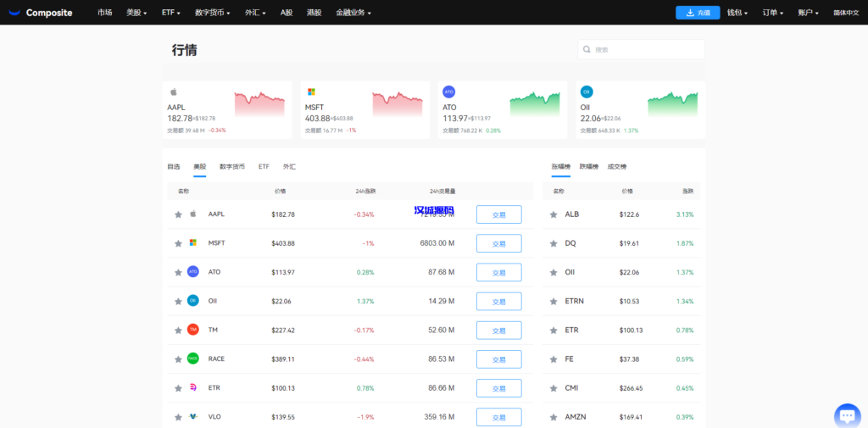Click the star beside ETRN
Screen dimensions: 868x428
(x=553, y=301)
